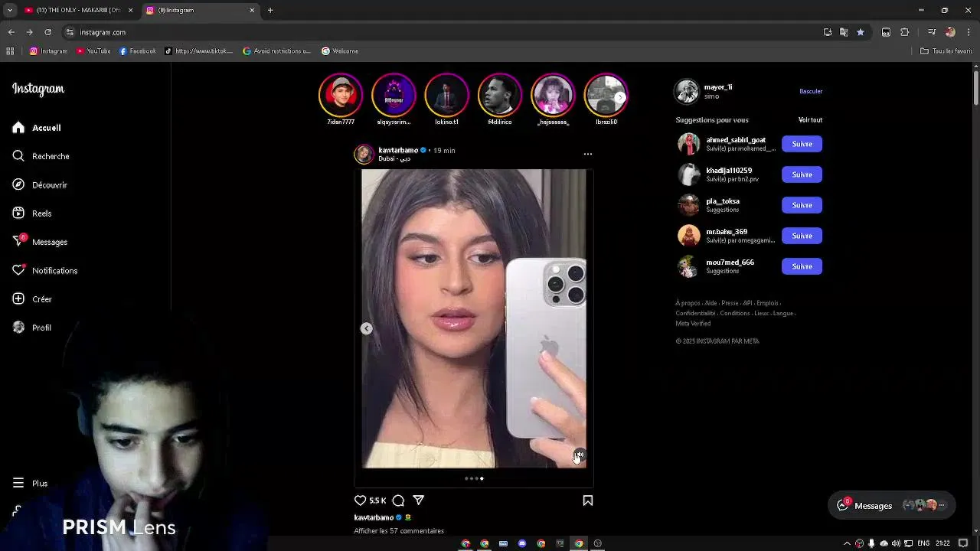
Task: Open media controls icon in toolbar
Action: point(932,32)
